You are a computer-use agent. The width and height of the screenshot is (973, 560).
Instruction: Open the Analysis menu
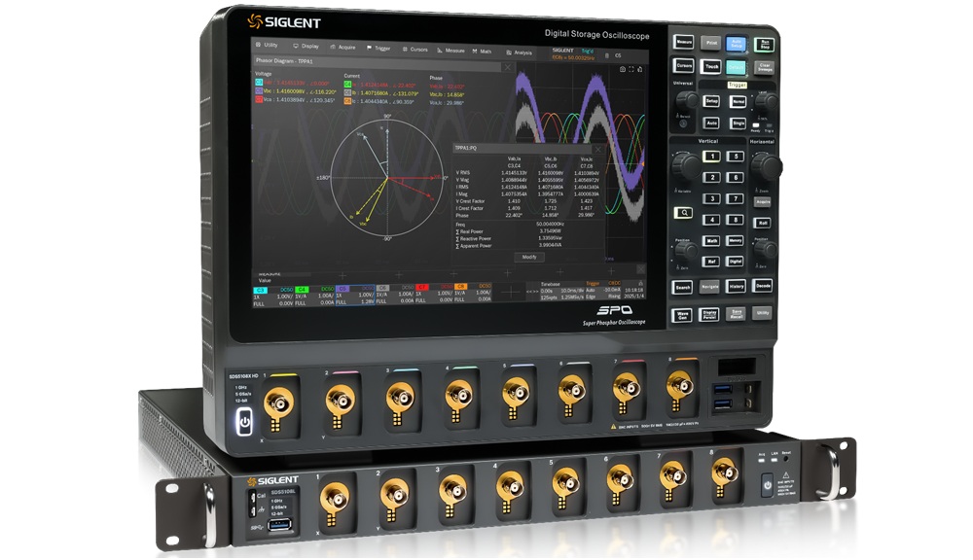520,52
